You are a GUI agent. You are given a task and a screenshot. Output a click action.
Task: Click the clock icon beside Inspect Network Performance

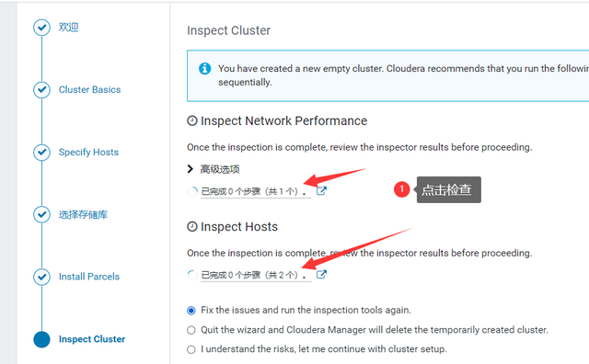(192, 120)
